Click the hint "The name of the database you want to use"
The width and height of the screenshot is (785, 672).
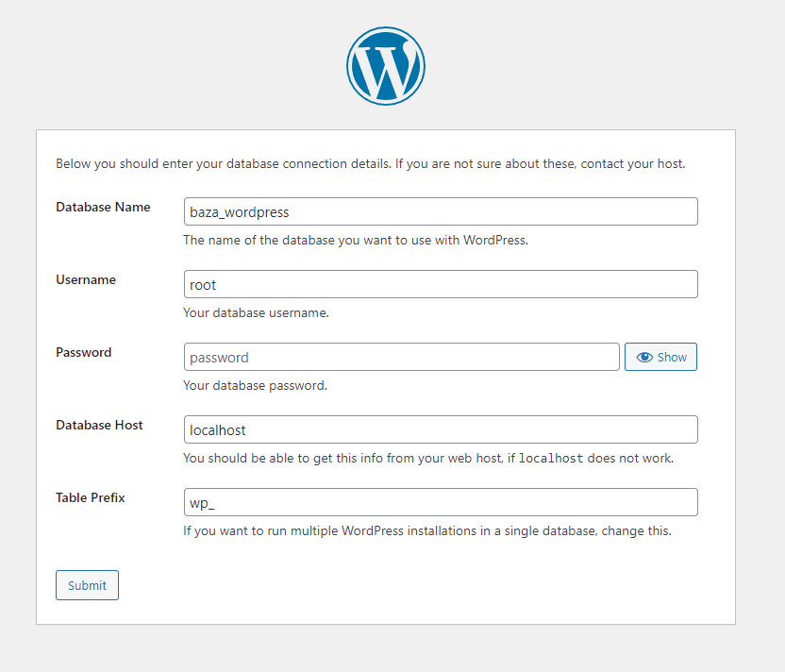356,240
